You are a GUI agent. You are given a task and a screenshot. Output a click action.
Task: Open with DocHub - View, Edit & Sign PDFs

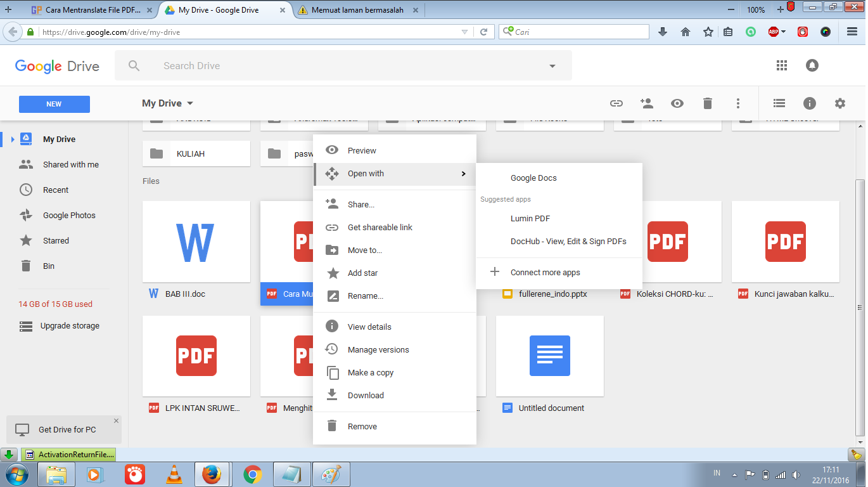pos(559,242)
